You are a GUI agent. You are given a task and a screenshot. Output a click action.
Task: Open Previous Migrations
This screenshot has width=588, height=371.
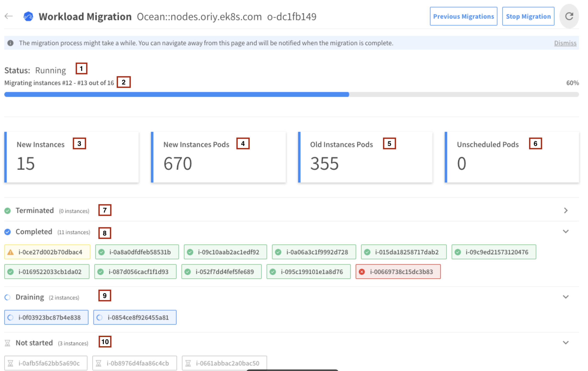click(x=463, y=16)
